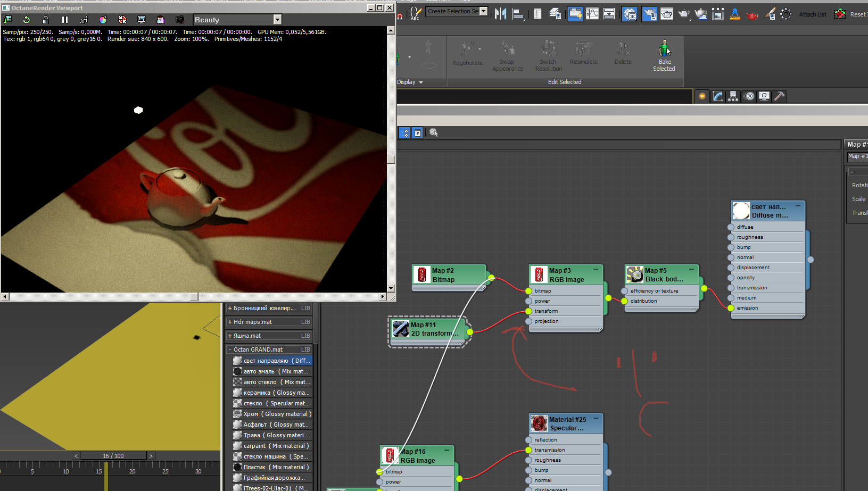
Task: Switch to the Display command panel tab
Action: (764, 96)
